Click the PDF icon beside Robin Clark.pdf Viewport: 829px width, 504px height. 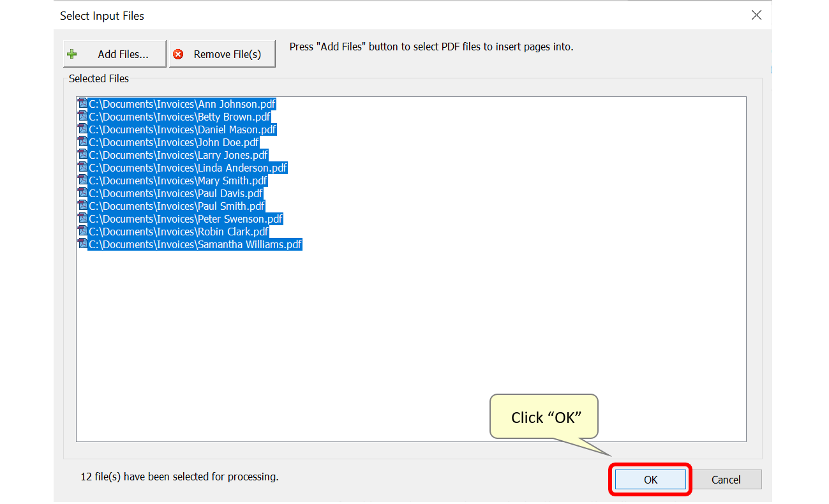click(x=82, y=231)
